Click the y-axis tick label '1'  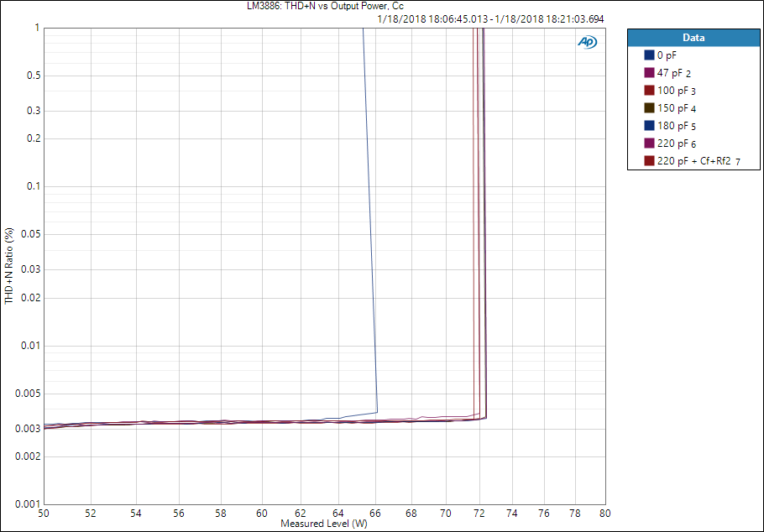pyautogui.click(x=37, y=28)
